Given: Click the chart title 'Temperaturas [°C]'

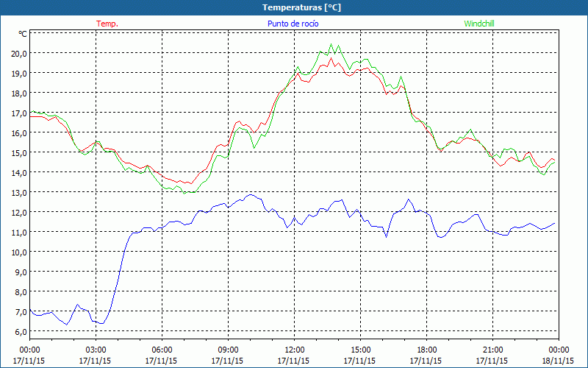Looking at the screenshot, I should (x=301, y=7).
